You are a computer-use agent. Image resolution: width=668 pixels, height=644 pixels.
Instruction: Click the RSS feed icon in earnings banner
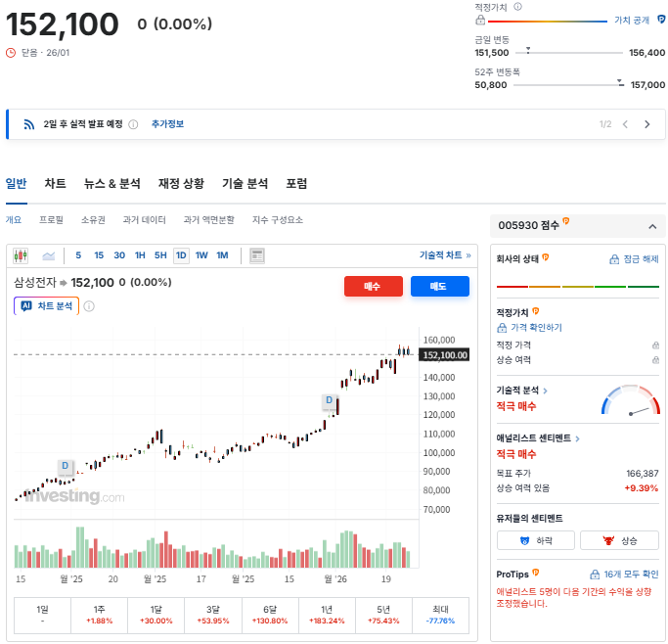click(28, 124)
